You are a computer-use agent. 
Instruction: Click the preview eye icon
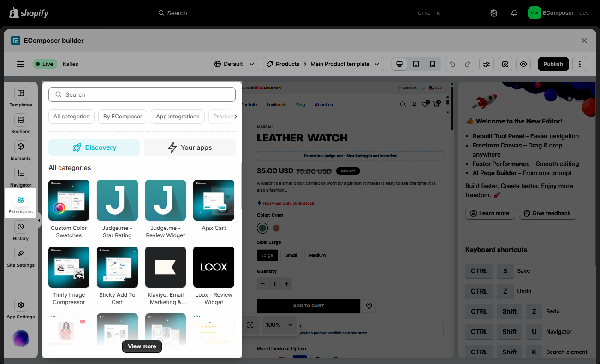click(x=523, y=64)
